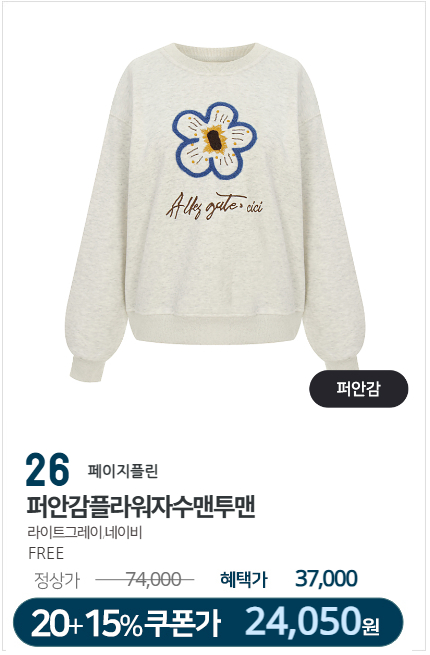Click the sweatshirt bottom hem band
Image resolution: width=430 pixels, height=655 pixels.
click(214, 330)
